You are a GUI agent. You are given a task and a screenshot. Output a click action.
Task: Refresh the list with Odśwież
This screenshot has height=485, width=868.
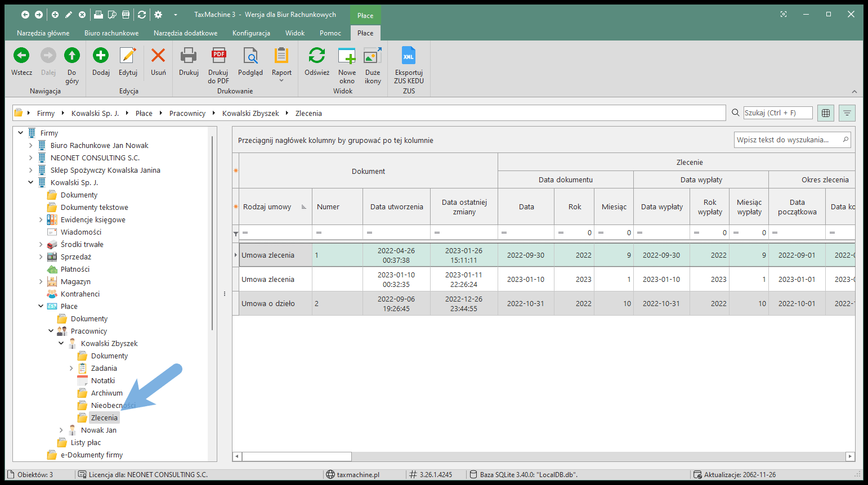(x=317, y=56)
